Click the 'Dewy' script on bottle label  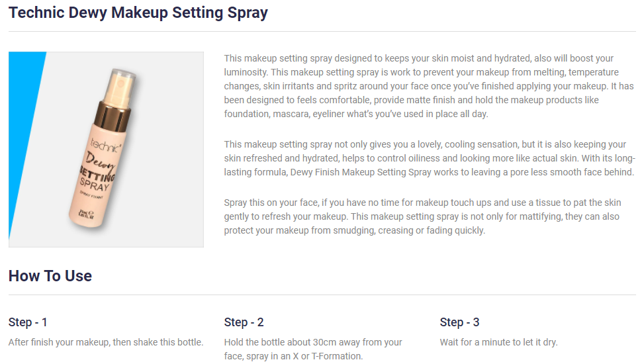tap(100, 162)
